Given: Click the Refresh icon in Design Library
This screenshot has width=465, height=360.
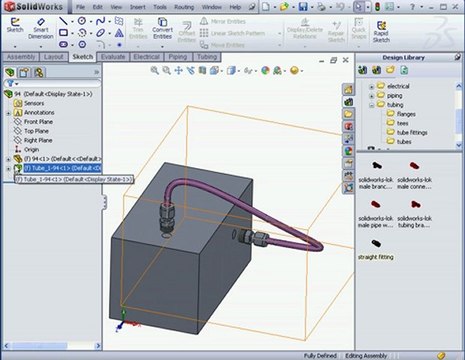Looking at the screenshot, I should [404, 70].
